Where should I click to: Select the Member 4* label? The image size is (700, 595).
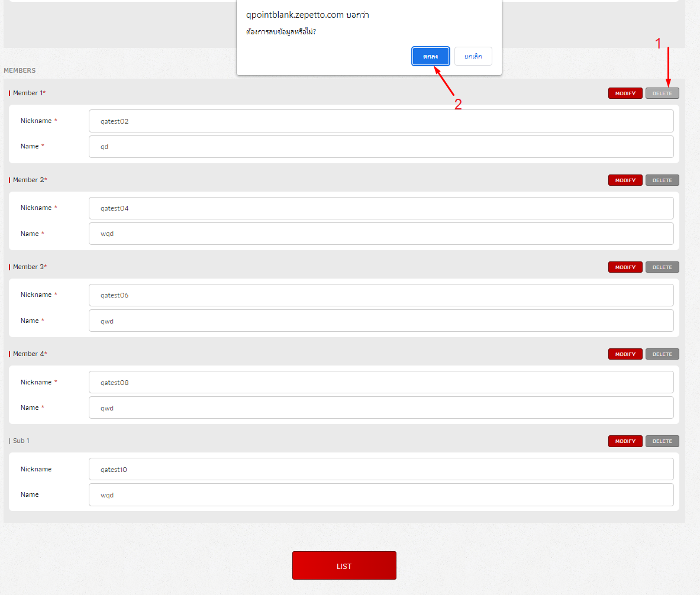[x=30, y=354]
